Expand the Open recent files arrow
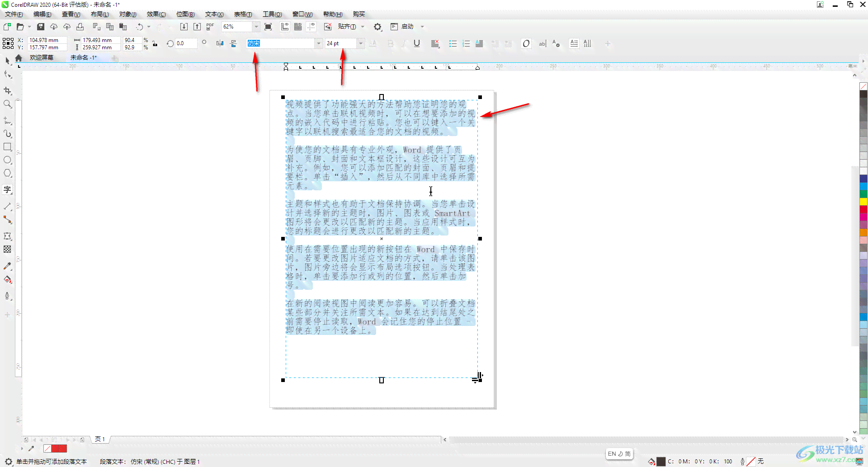 [29, 27]
